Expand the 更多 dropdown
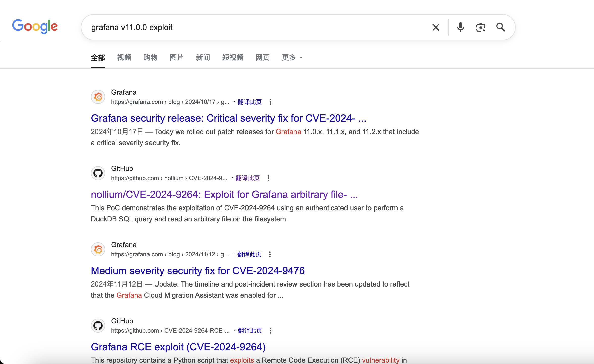The height and width of the screenshot is (364, 594). click(292, 58)
